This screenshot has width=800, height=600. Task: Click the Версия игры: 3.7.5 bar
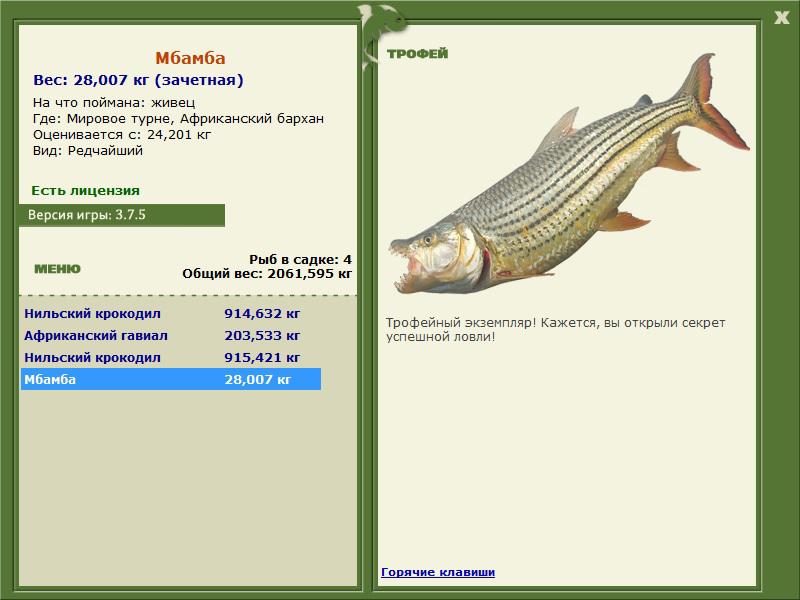[x=122, y=215]
